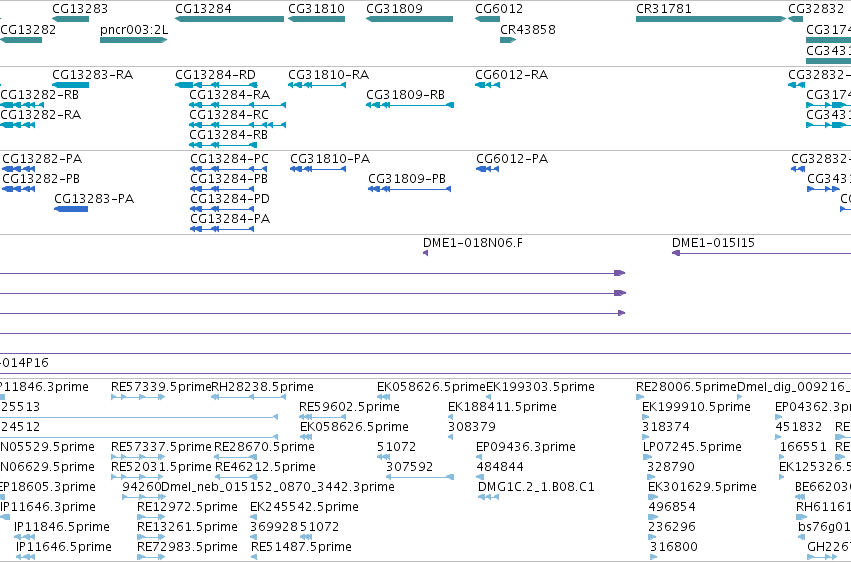
Task: Select transcript CG13284-RC
Action: 237,125
